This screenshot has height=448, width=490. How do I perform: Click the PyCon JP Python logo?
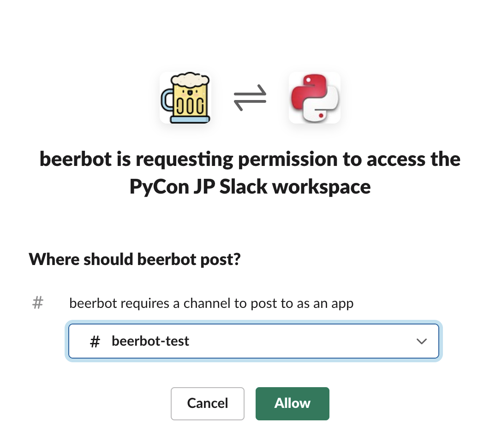click(x=315, y=98)
